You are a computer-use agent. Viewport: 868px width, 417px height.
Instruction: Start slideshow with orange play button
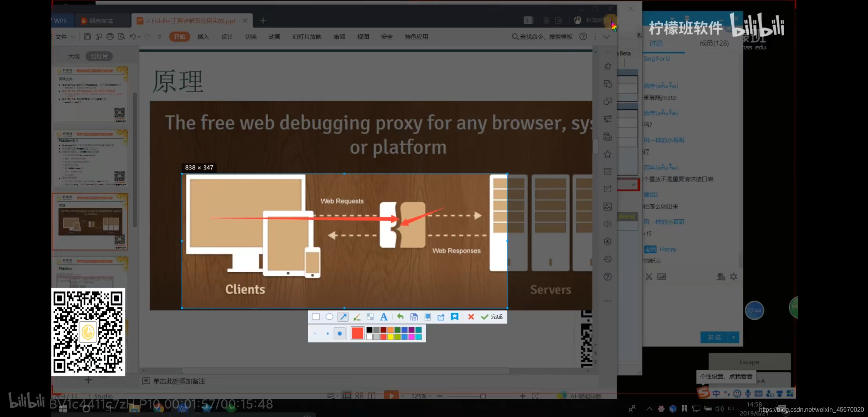(x=391, y=396)
